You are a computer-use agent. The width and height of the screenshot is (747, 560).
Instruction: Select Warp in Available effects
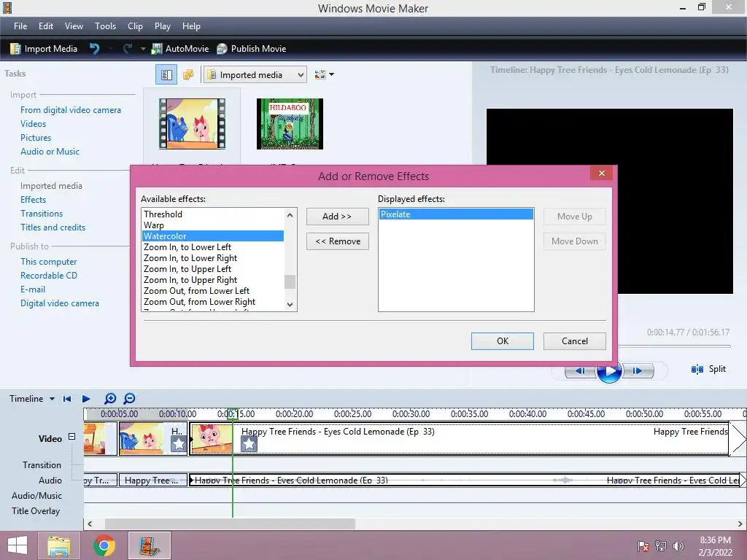[212, 225]
